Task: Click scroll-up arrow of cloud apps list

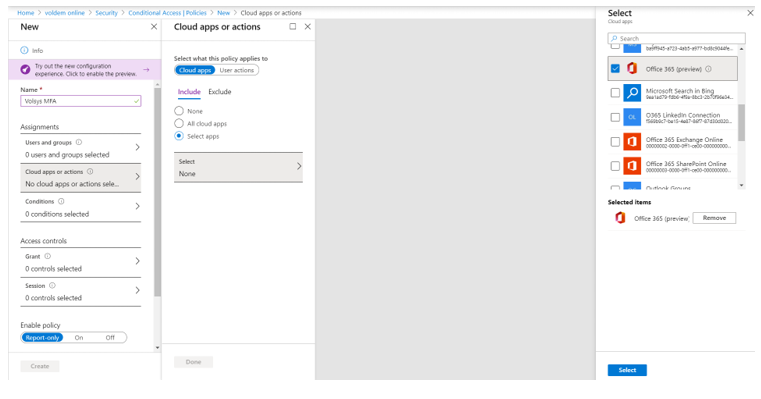Action: point(741,49)
